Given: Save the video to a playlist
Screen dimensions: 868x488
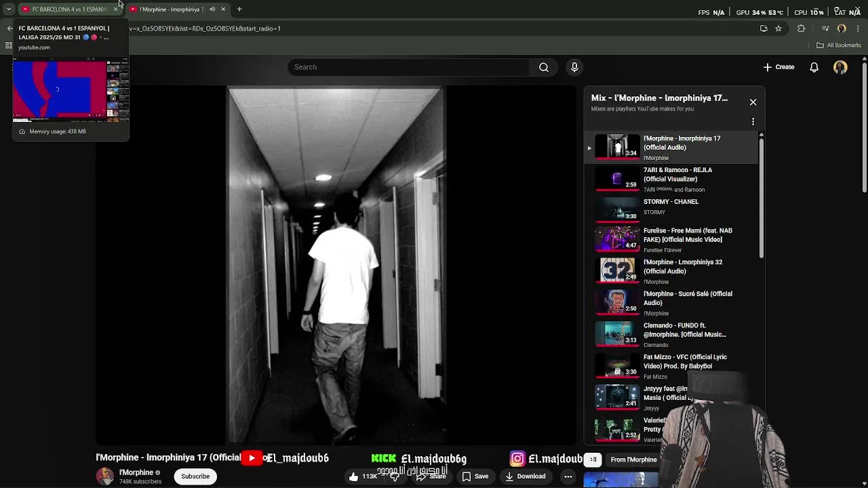Looking at the screenshot, I should [475, 476].
